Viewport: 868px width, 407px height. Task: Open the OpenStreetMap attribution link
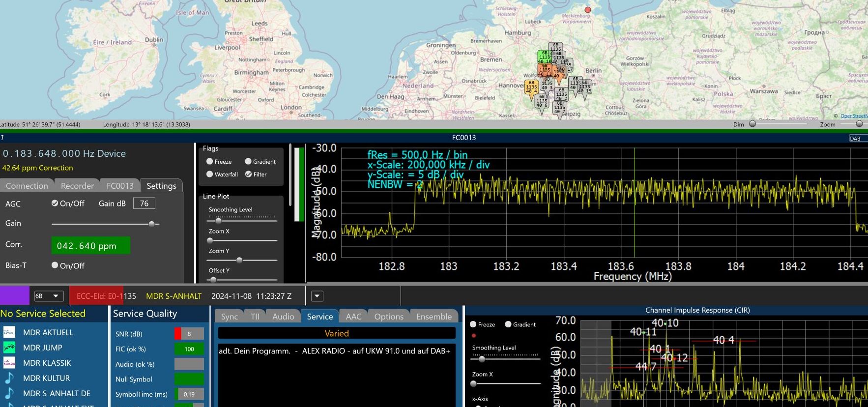point(854,116)
